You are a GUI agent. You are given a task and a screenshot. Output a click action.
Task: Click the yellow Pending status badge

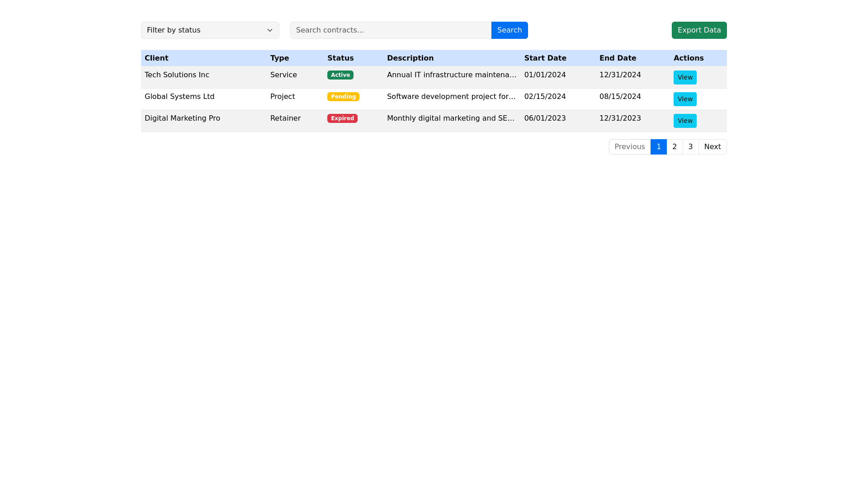343,97
